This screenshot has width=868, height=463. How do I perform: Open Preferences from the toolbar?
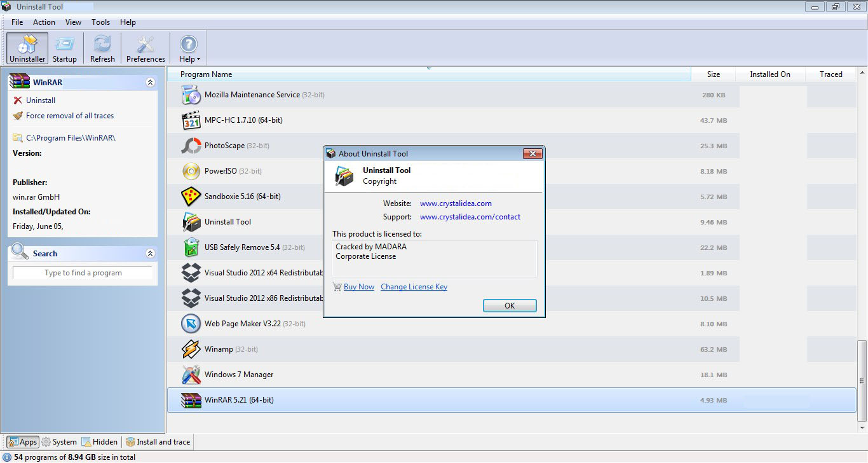point(146,48)
